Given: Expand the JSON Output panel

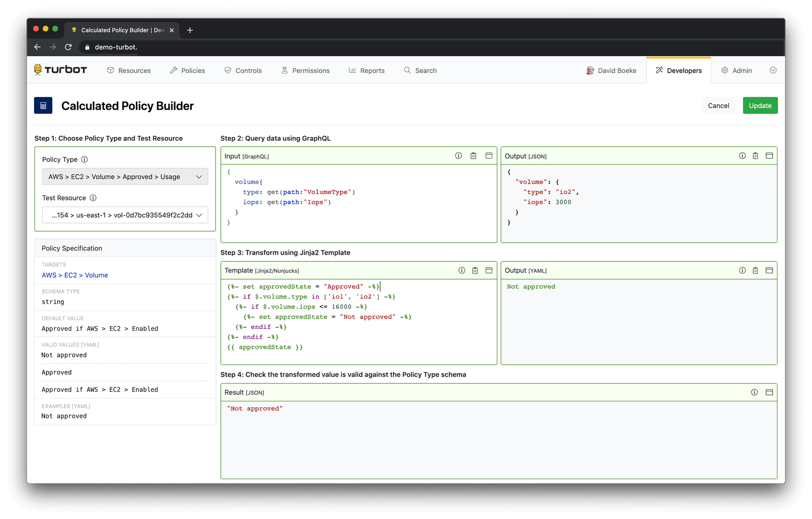Looking at the screenshot, I should tap(769, 156).
